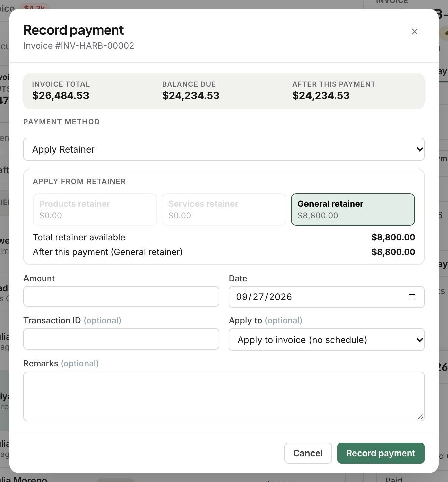Open the calendar picker in Date field
The width and height of the screenshot is (448, 482).
coord(412,297)
